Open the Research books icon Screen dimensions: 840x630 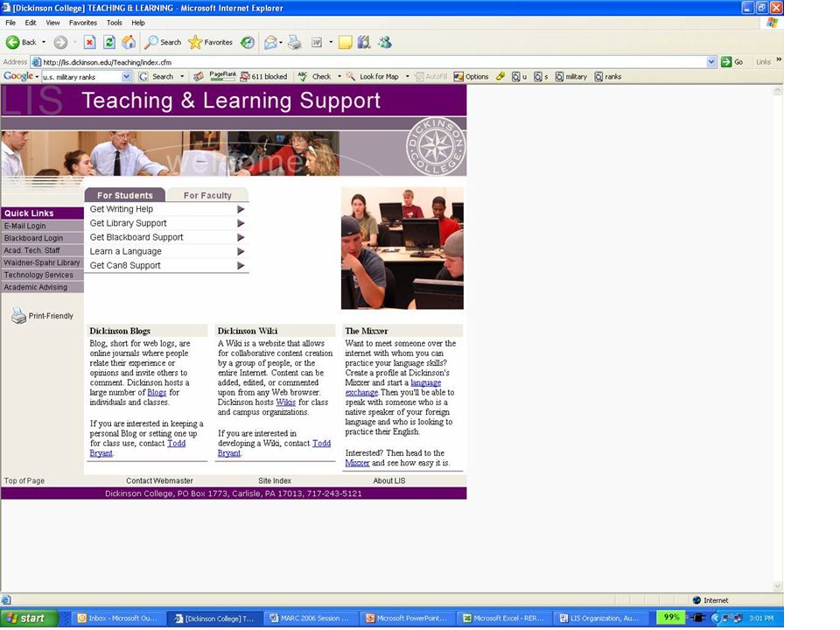tap(364, 42)
